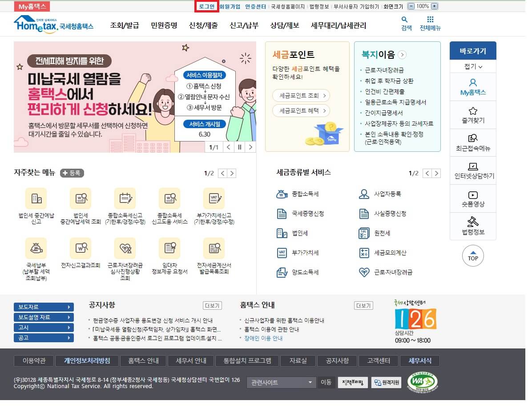The image size is (532, 409).
Task: Increase screen size with plus button
Action: click(x=434, y=6)
